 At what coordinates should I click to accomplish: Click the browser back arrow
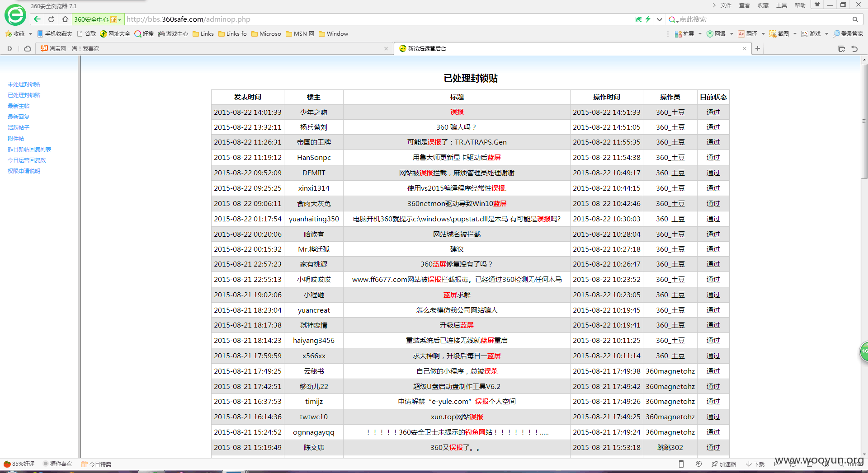pyautogui.click(x=38, y=19)
